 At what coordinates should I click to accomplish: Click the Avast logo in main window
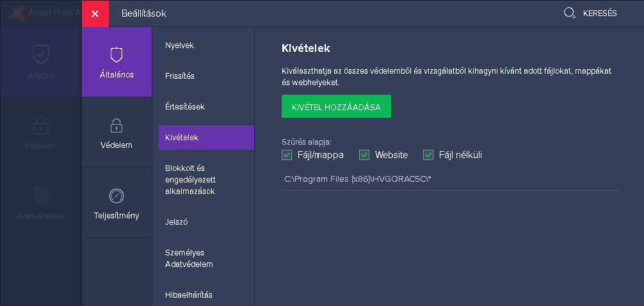(17, 13)
